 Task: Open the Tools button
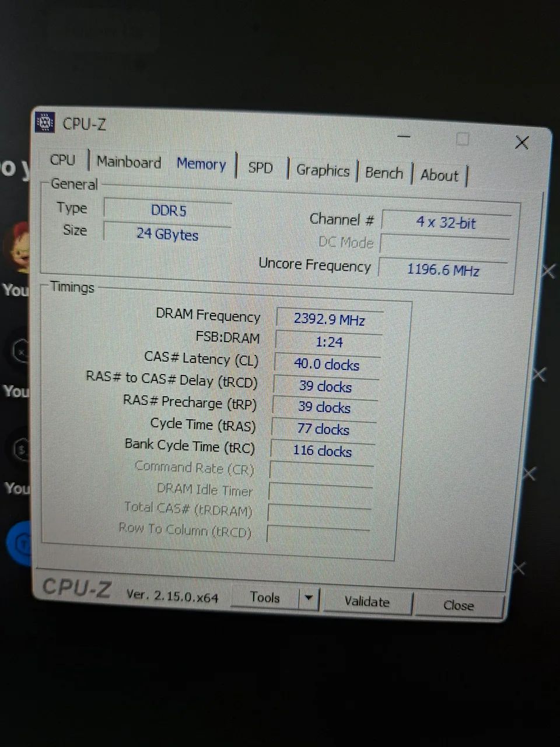coord(265,597)
